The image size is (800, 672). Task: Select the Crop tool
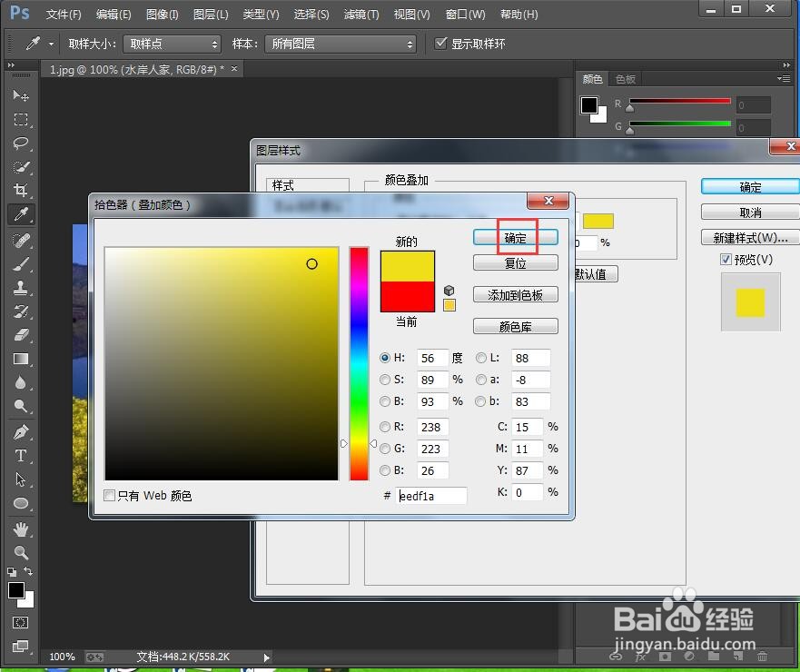coord(20,191)
